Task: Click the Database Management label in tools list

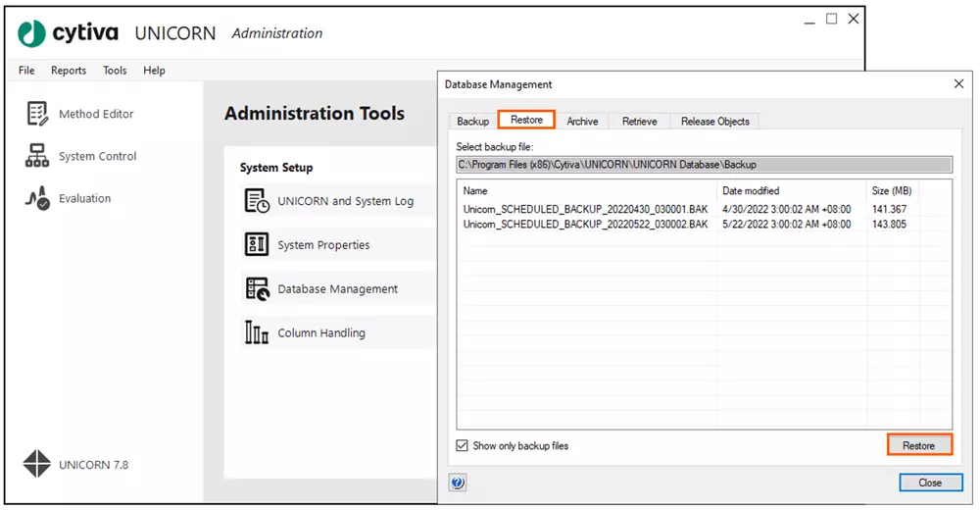Action: click(x=337, y=289)
